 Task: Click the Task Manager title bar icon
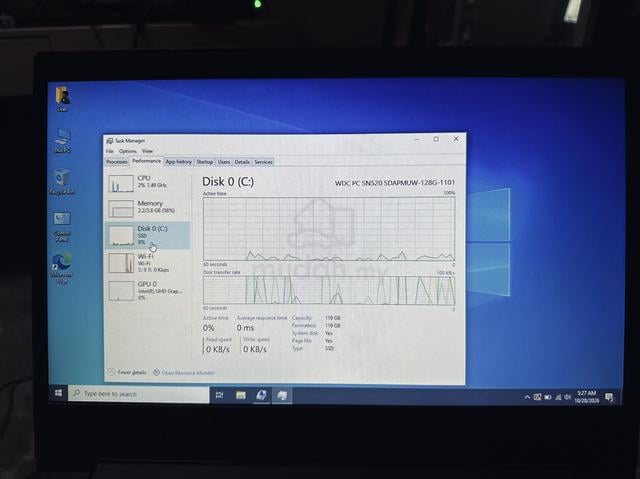click(x=109, y=141)
